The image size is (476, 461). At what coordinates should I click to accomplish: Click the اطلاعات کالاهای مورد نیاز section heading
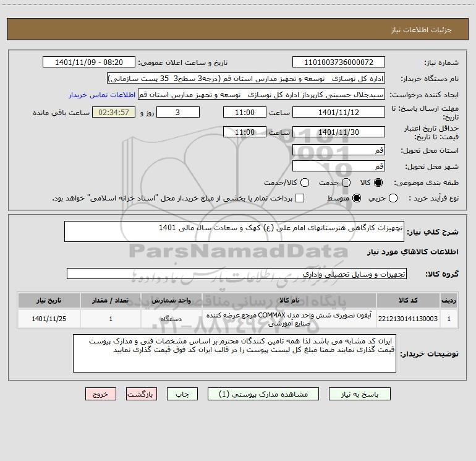[413, 252]
